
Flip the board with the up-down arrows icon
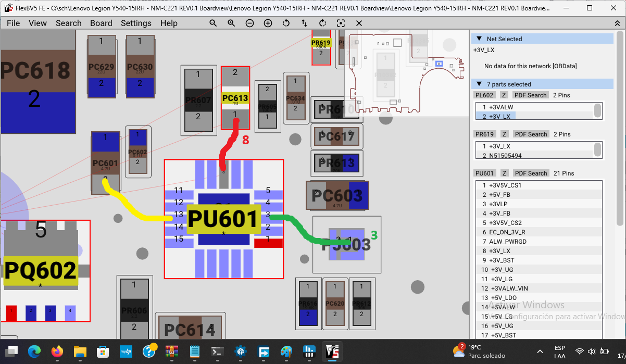click(x=304, y=23)
